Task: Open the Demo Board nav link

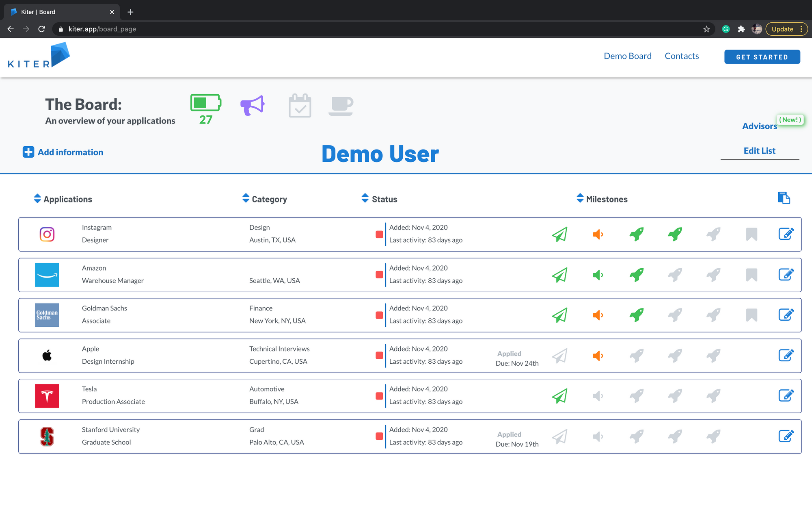Action: click(627, 56)
